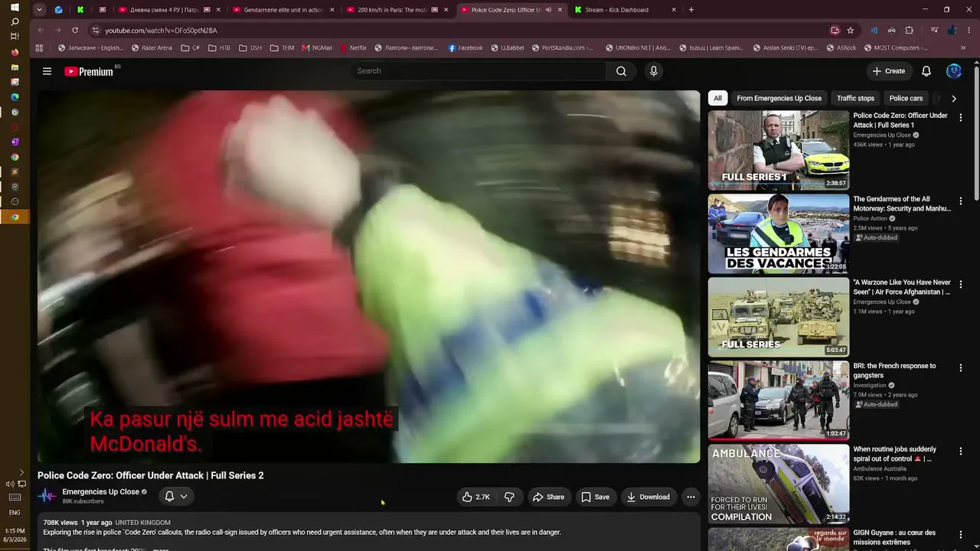Viewport: 980px width, 551px height.
Task: Select the All filter chip
Action: pyautogui.click(x=717, y=98)
